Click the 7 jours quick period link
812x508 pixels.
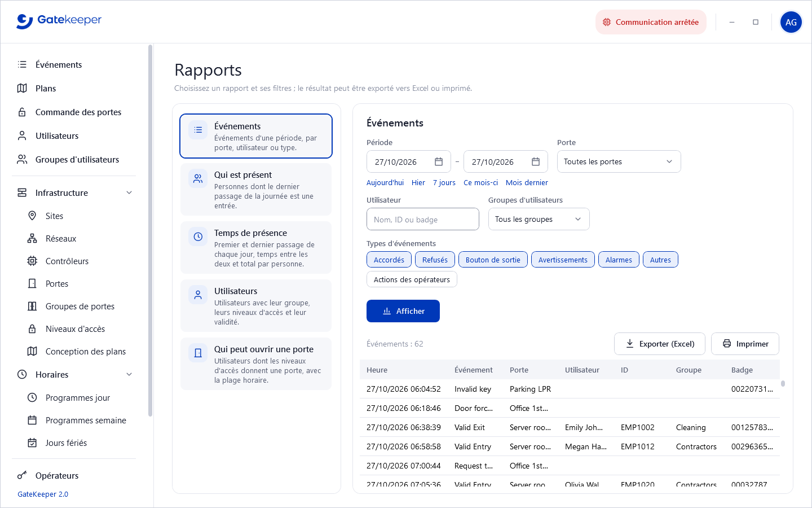coord(444,182)
